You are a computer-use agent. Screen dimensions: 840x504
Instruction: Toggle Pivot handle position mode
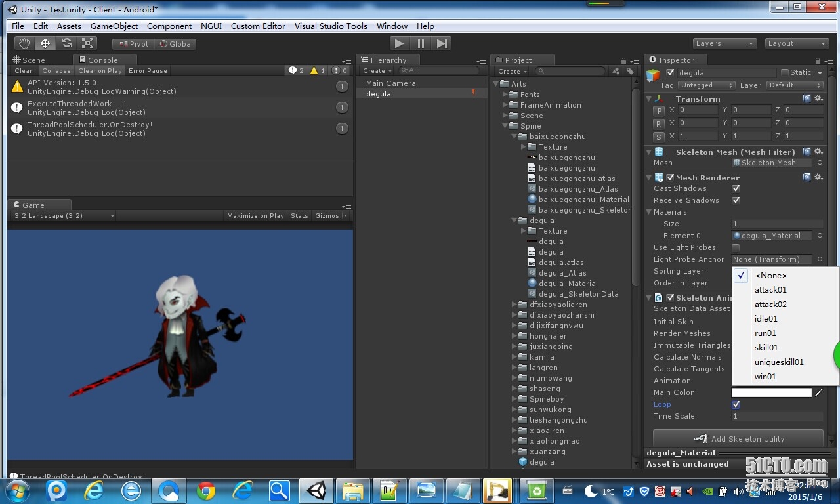pyautogui.click(x=133, y=44)
